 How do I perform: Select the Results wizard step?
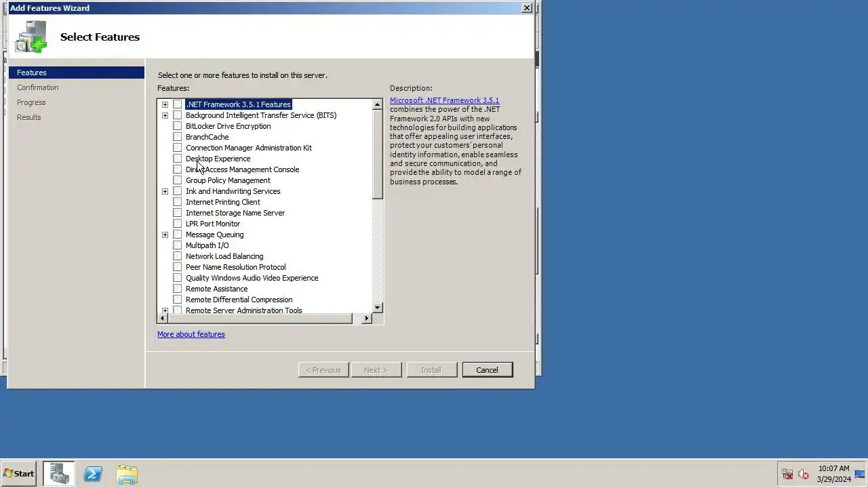(29, 117)
